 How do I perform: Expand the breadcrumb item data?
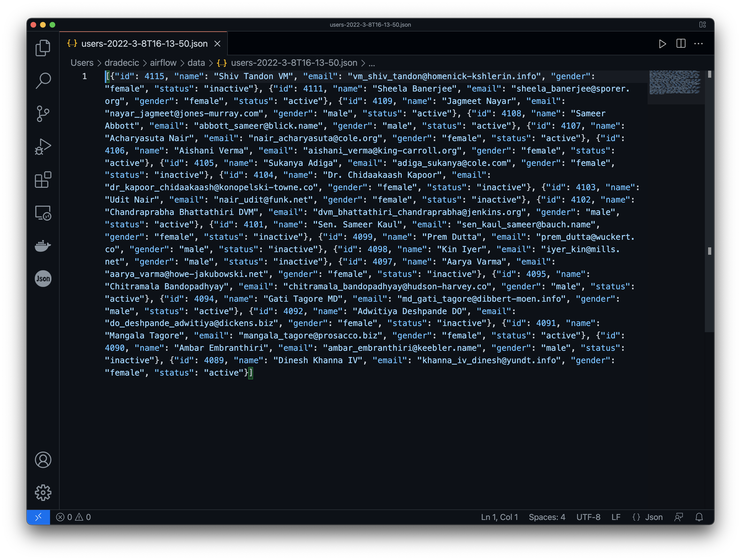click(197, 63)
